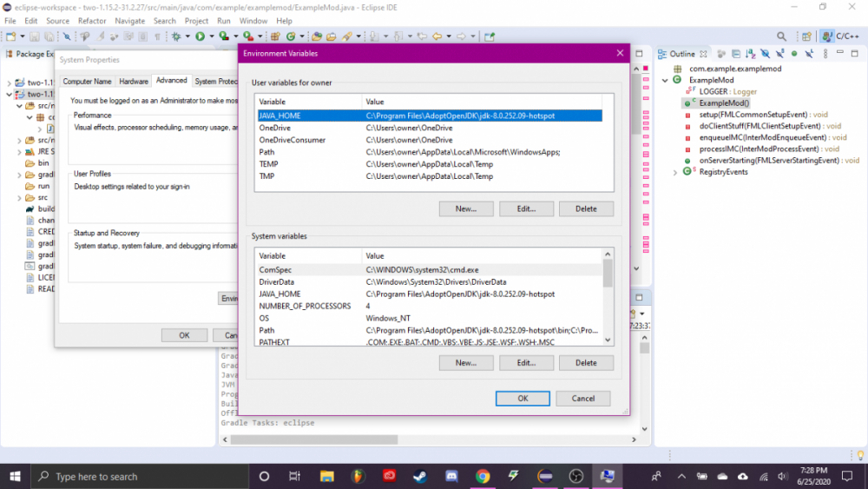Select system NUMBER_OF_PROCESSORS variable row
The height and width of the screenshot is (489, 868).
[429, 307]
